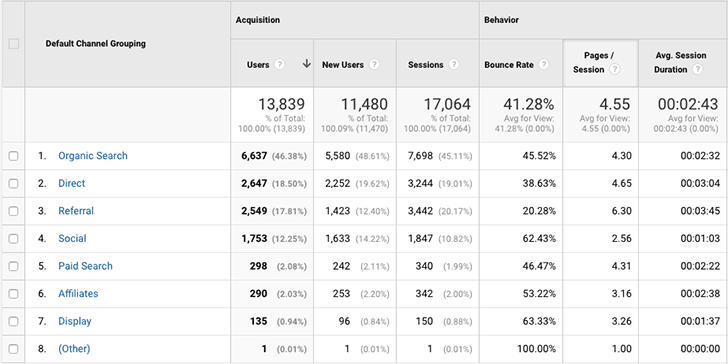Check the Referral row checkbox
The width and height of the screenshot is (728, 364).
(13, 211)
